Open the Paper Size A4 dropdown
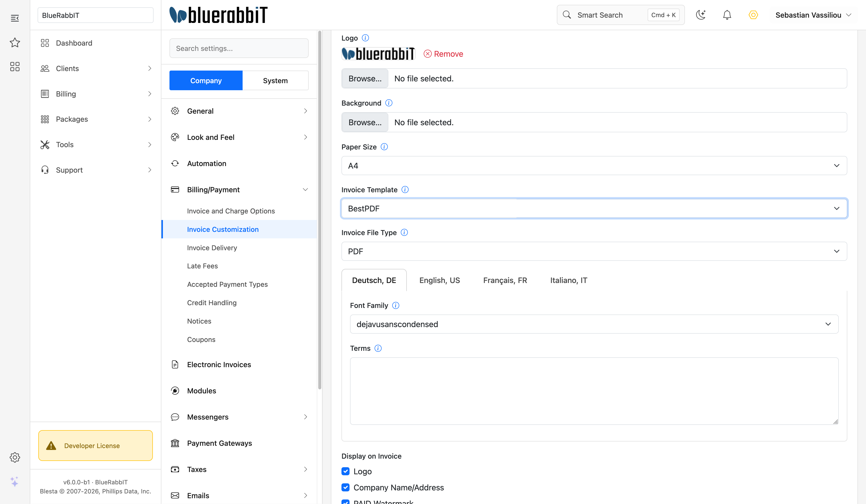This screenshot has height=504, width=866. (x=594, y=166)
